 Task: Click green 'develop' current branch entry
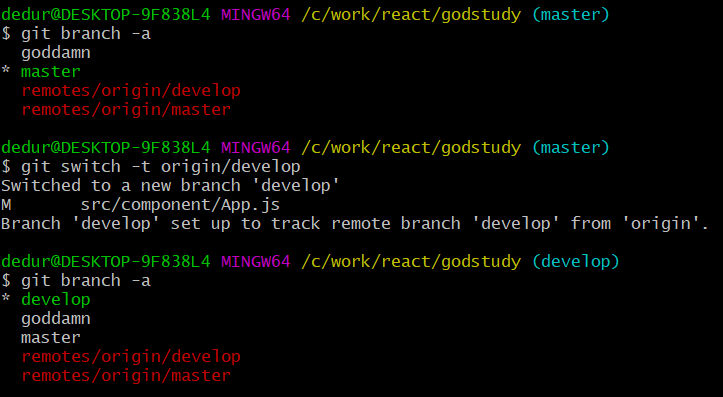(x=56, y=300)
